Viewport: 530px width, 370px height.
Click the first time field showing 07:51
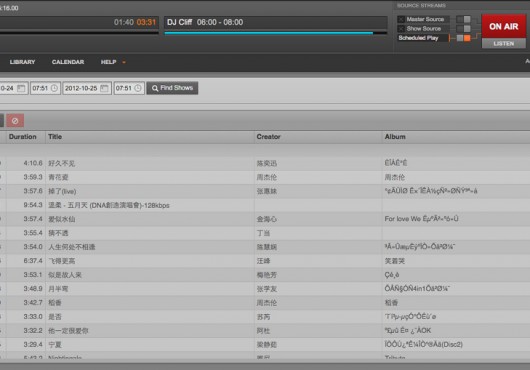click(x=45, y=88)
